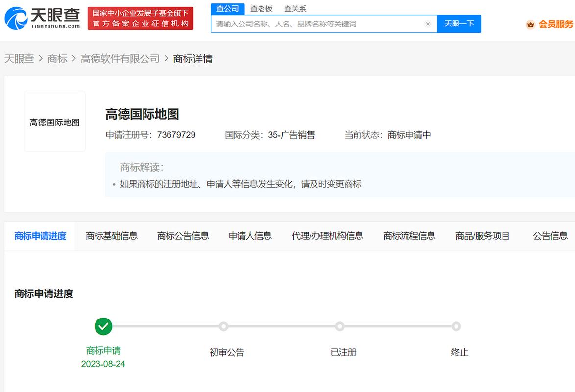Click the 商标申请进度 section heading
The width and height of the screenshot is (575, 392).
(x=44, y=294)
